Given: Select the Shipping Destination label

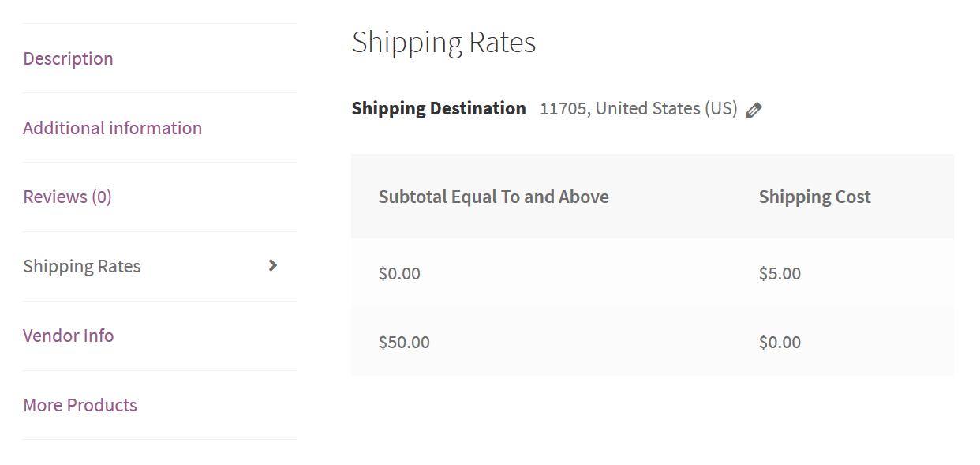Looking at the screenshot, I should coord(439,108).
